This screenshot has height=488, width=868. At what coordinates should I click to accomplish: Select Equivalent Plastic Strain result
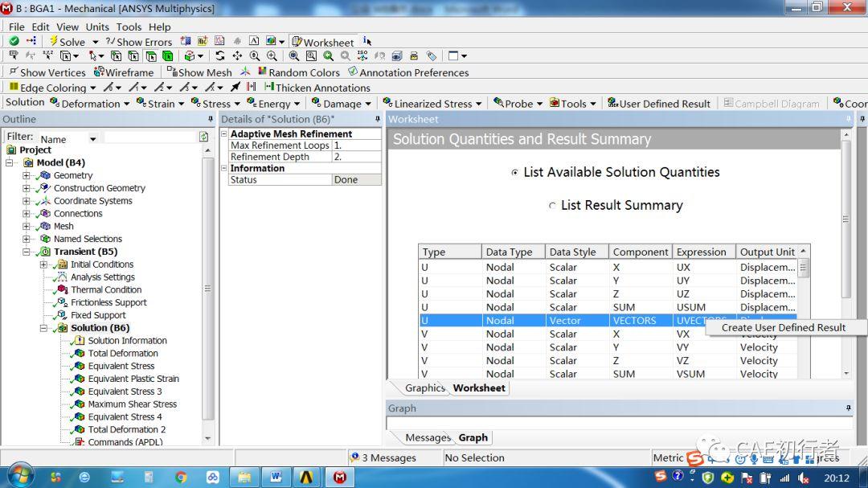(133, 379)
